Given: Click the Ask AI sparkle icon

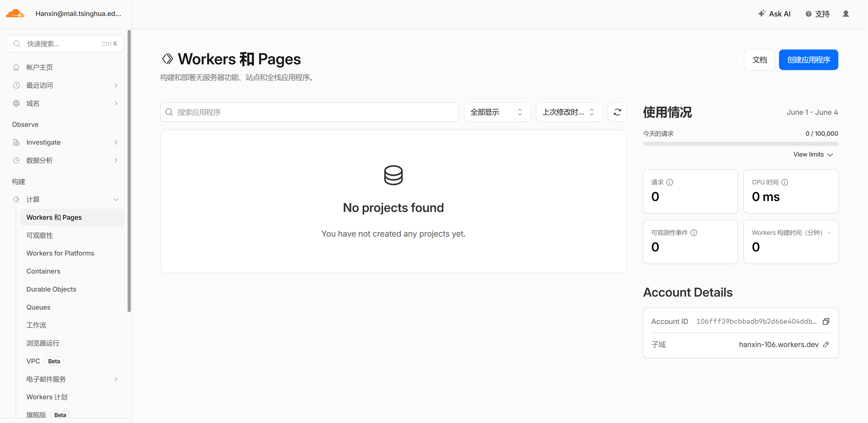Looking at the screenshot, I should tap(761, 13).
